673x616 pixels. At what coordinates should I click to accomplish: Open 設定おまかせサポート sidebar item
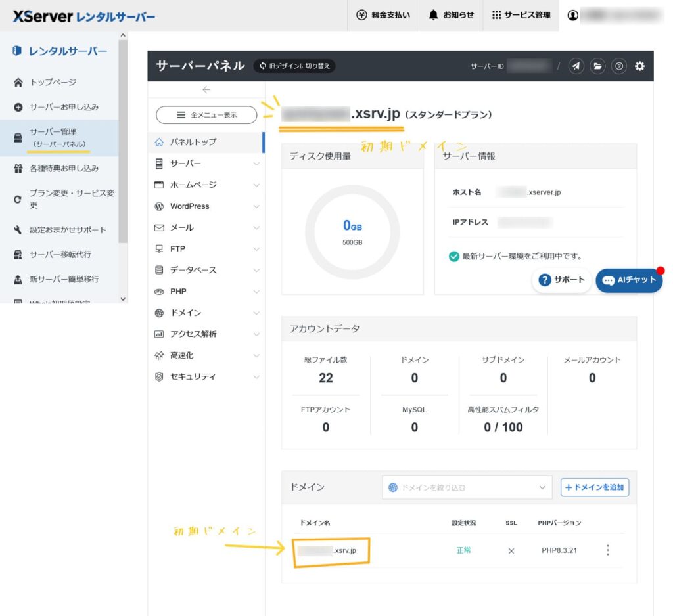click(59, 230)
